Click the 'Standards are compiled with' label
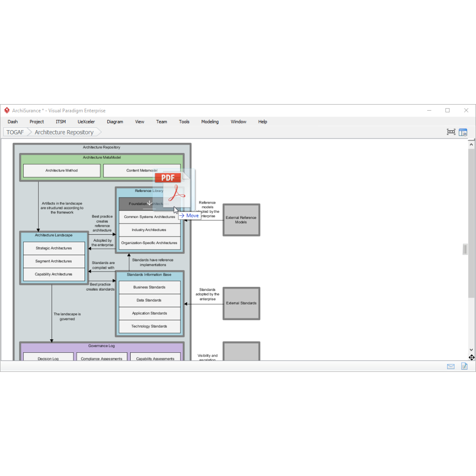This screenshot has height=476, width=476. point(103,265)
